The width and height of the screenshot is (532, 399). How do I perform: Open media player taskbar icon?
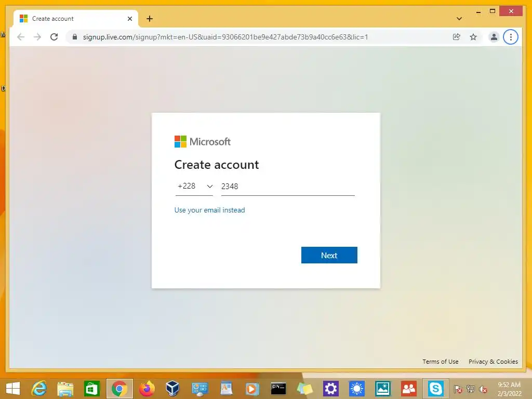tap(252, 389)
